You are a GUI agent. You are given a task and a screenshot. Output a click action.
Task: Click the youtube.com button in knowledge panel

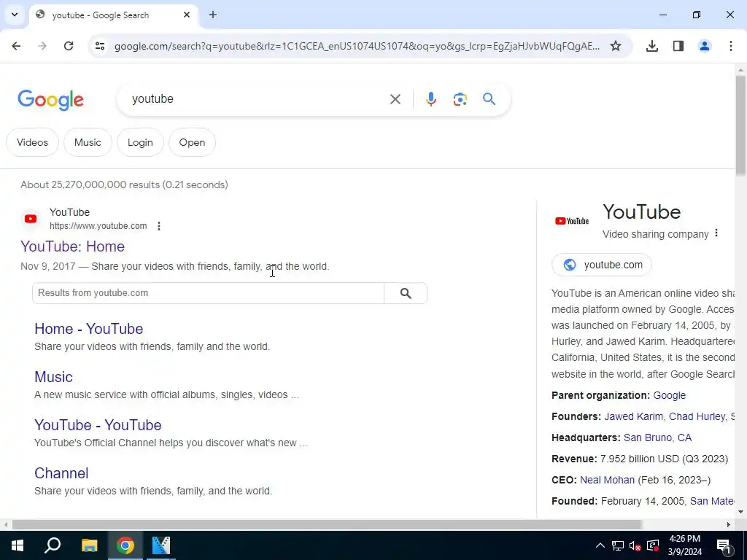(602, 265)
